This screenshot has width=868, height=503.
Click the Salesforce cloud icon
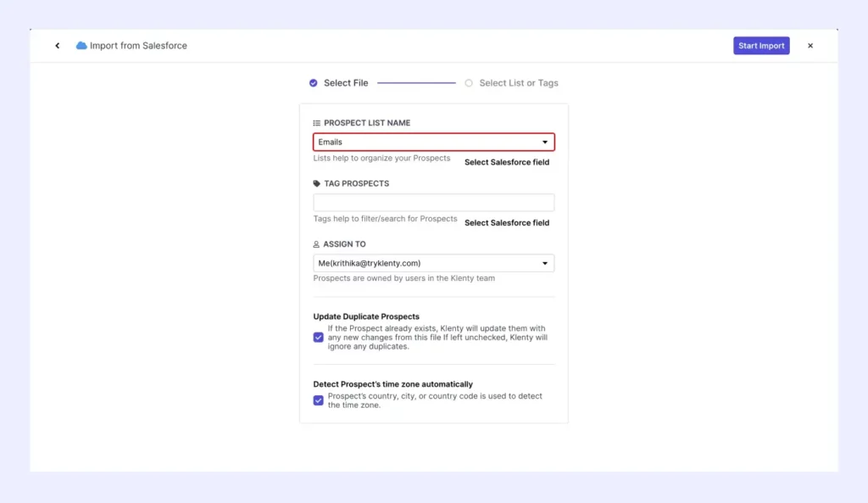tap(81, 46)
